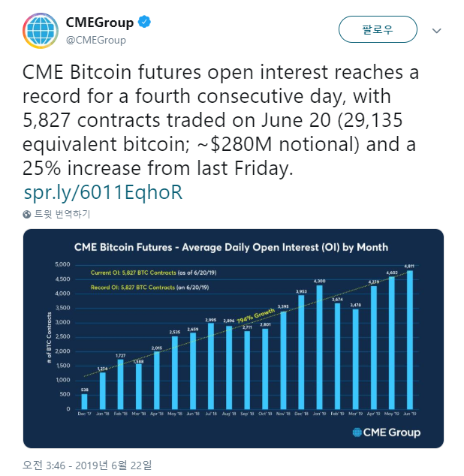Click the Jan '19 bar labeled 4,300
Image resolution: width=464 pixels, height=476 pixels.
[x=319, y=347]
